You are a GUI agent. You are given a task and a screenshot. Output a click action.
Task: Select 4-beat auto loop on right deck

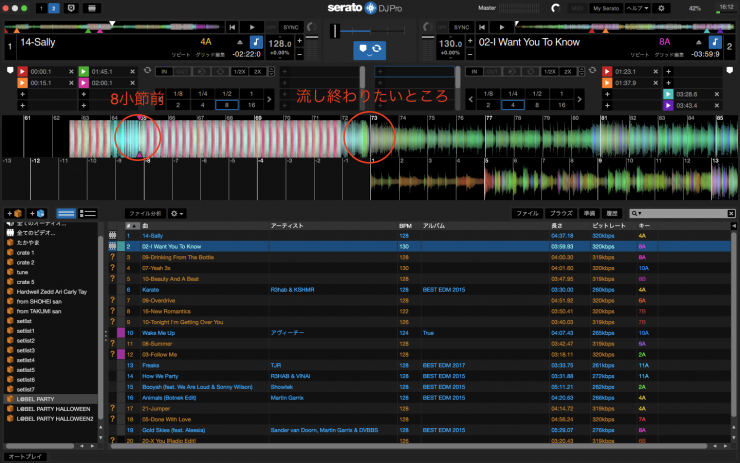pyautogui.click(x=513, y=105)
